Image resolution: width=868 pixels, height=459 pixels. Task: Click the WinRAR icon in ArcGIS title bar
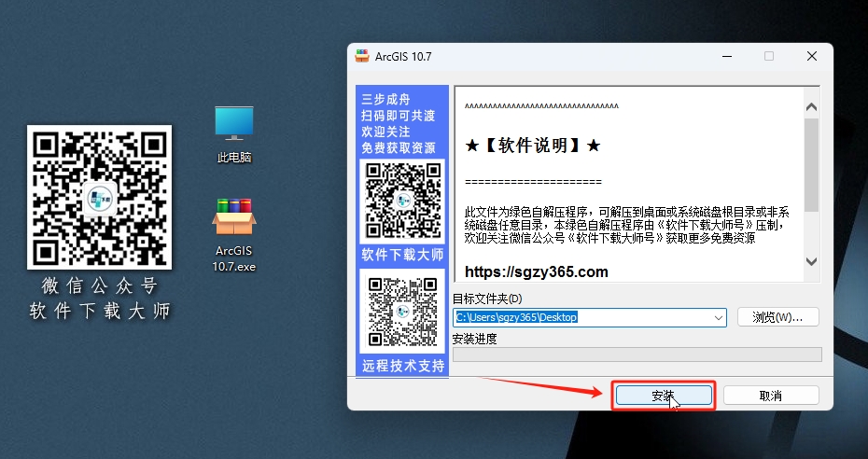pyautogui.click(x=362, y=56)
